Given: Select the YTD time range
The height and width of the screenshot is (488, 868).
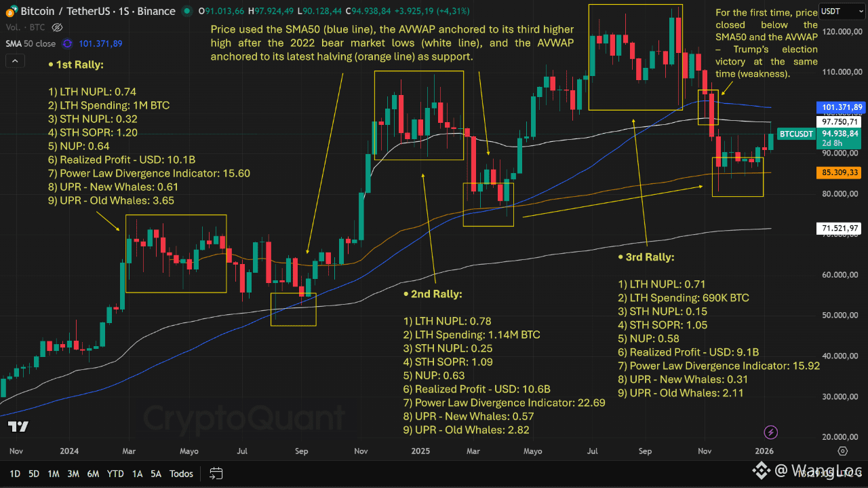Looking at the screenshot, I should click(115, 474).
